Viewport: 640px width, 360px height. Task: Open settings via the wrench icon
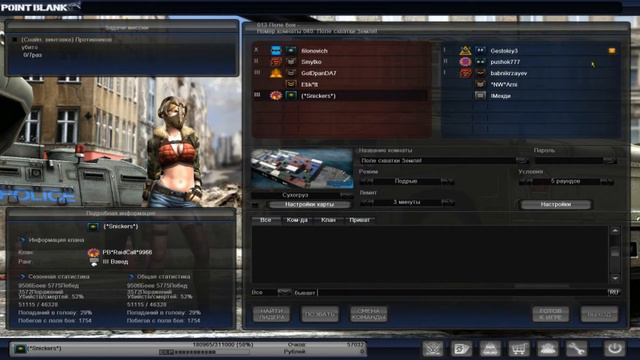click(x=576, y=349)
